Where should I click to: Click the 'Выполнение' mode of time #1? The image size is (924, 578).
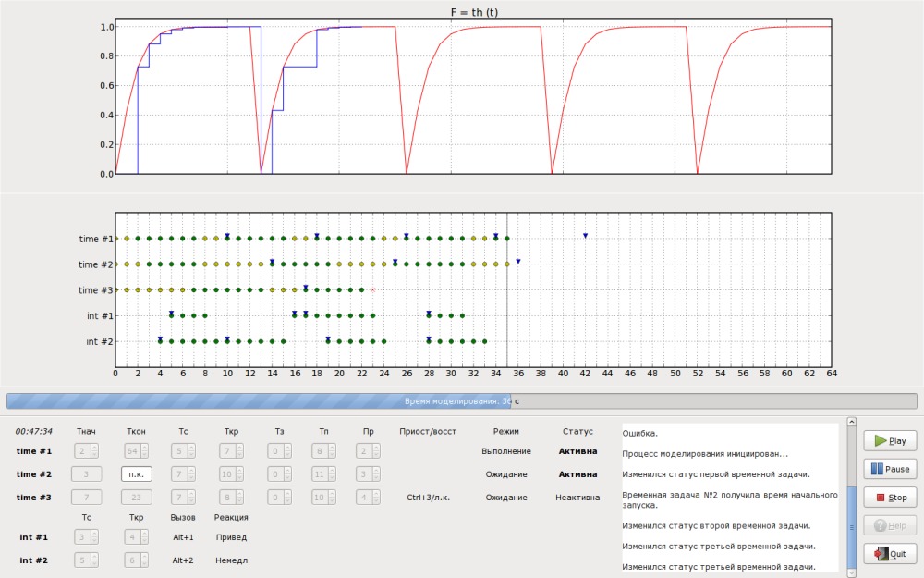tap(506, 451)
